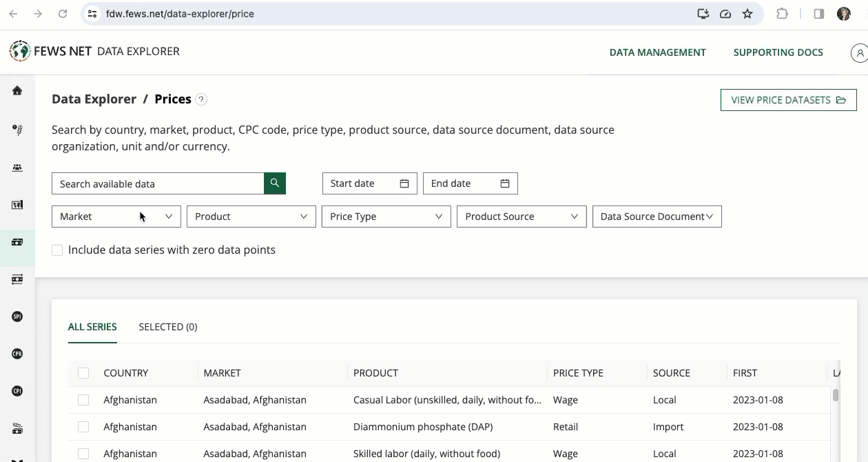Check the Casual Labor row checkbox
This screenshot has width=868, height=462.
(x=83, y=400)
